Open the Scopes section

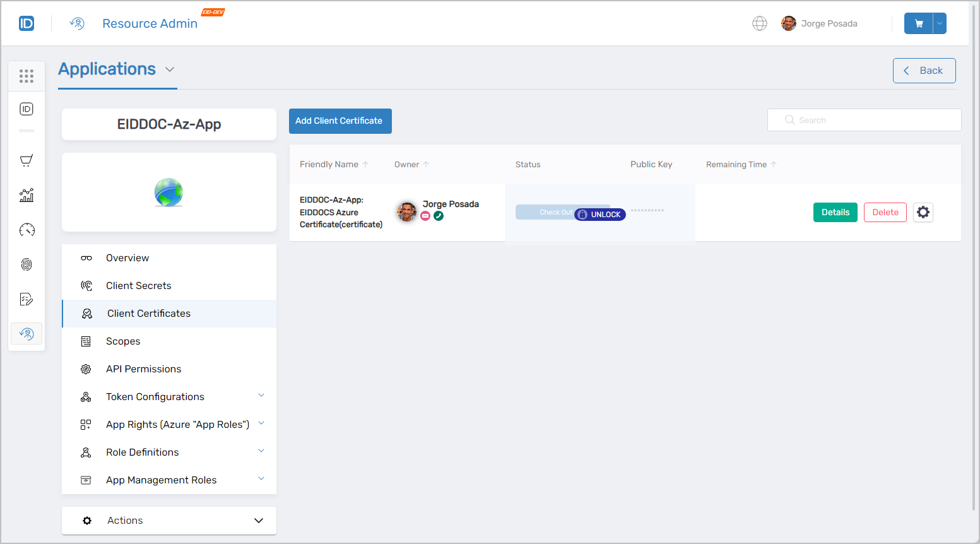pyautogui.click(x=122, y=341)
